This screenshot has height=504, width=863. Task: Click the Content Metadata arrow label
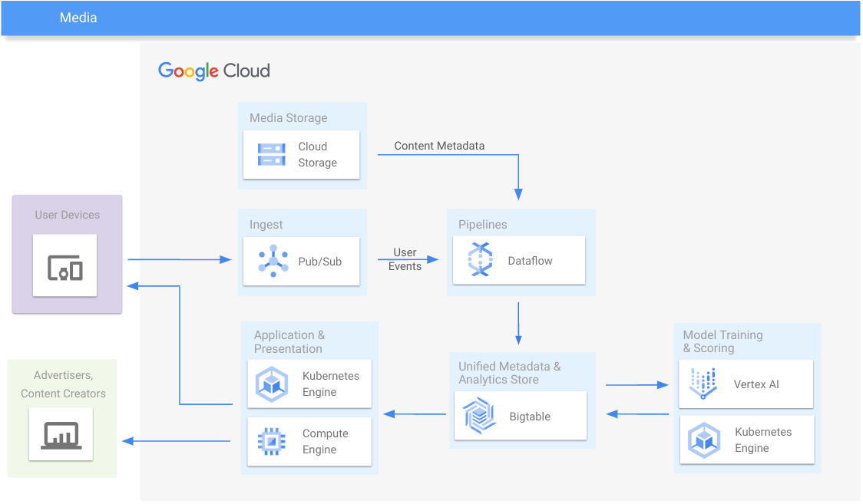[x=439, y=145]
